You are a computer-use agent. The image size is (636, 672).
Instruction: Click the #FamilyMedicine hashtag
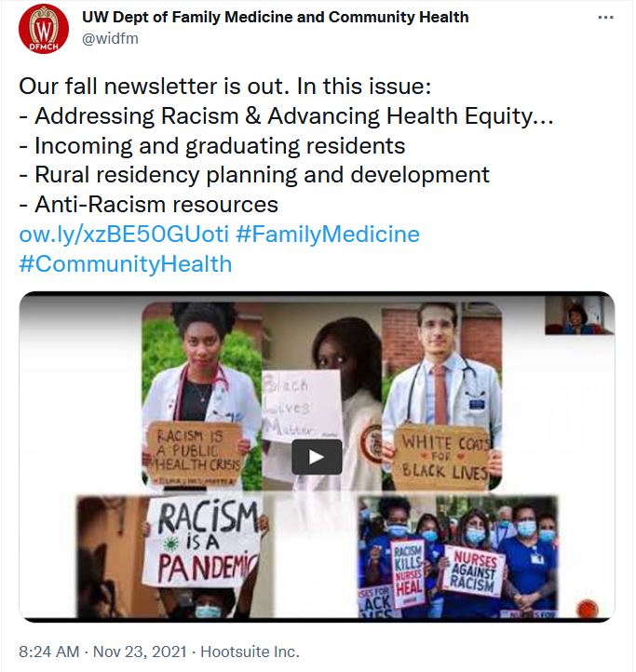click(328, 234)
